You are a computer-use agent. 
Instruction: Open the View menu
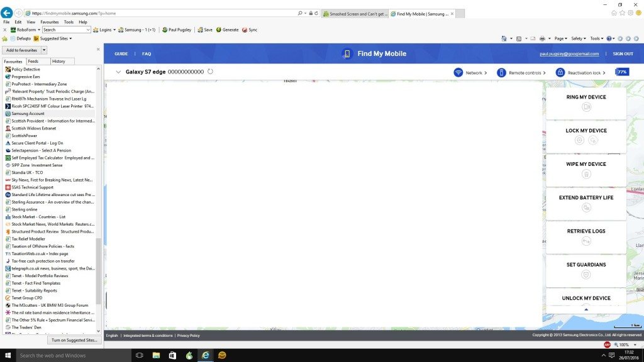[x=31, y=22]
